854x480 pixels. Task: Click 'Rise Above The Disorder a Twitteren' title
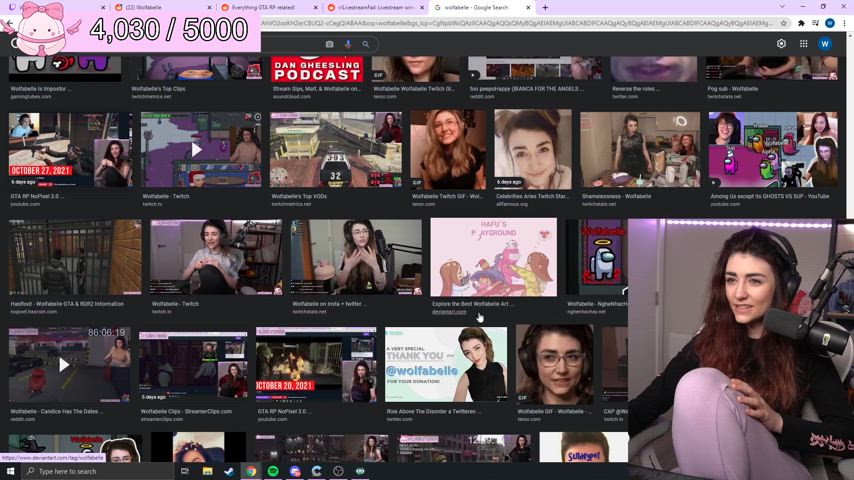[x=434, y=411]
